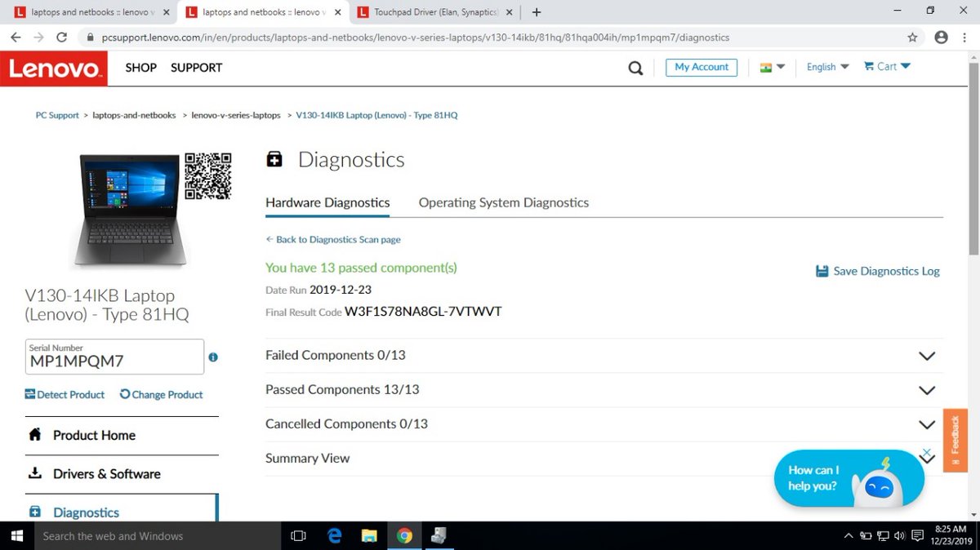Open the orange Feedback side tab
980x550 pixels.
click(955, 440)
